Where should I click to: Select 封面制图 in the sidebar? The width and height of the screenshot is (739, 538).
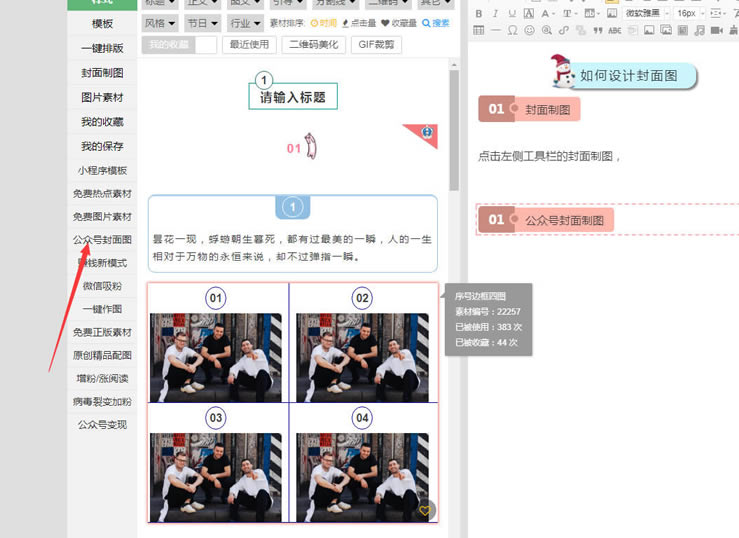point(102,73)
